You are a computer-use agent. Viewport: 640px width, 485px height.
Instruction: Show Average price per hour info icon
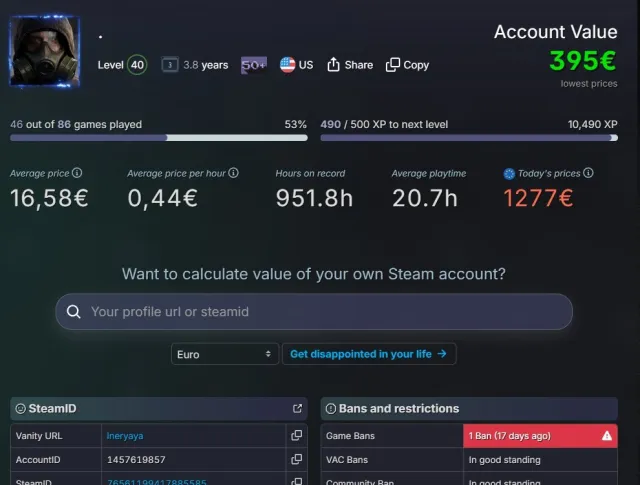(233, 173)
